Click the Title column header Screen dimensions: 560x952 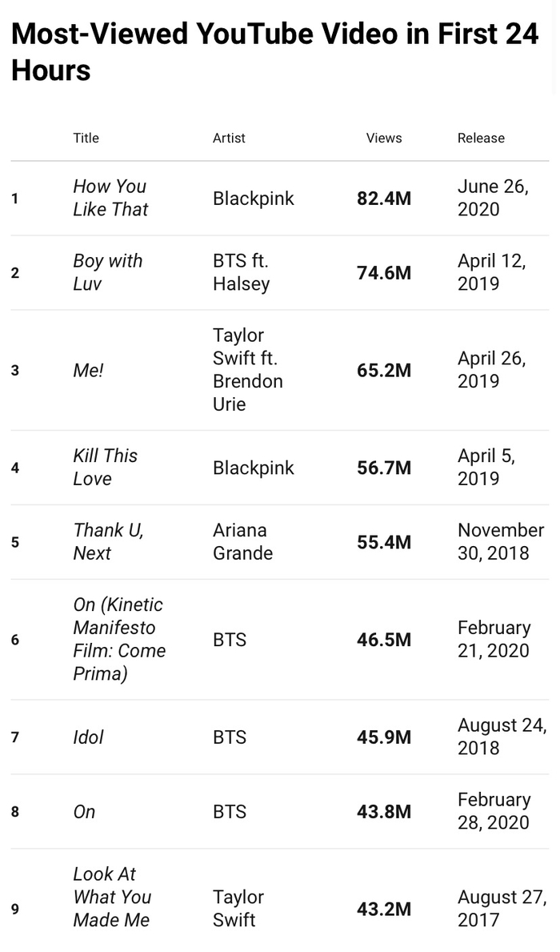click(86, 138)
